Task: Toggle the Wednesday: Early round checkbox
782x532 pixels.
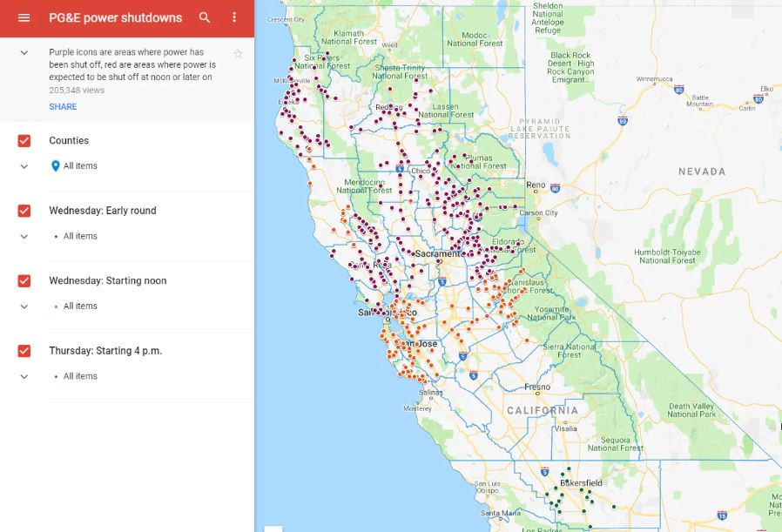Action: (x=24, y=211)
